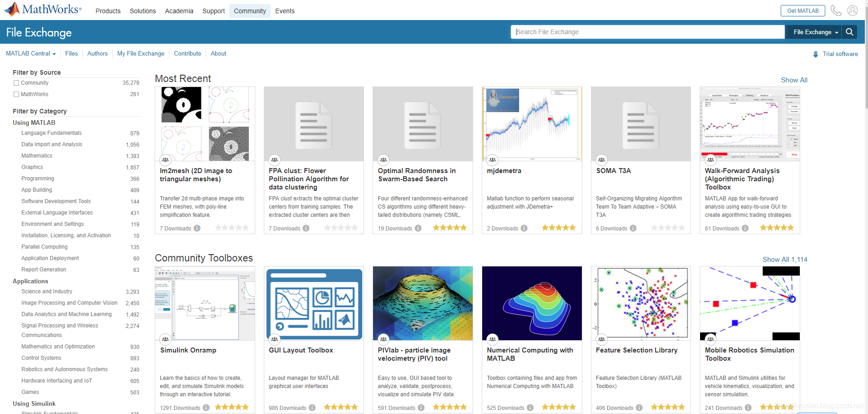Filter by Image Processing and Computer Vision

(x=69, y=303)
